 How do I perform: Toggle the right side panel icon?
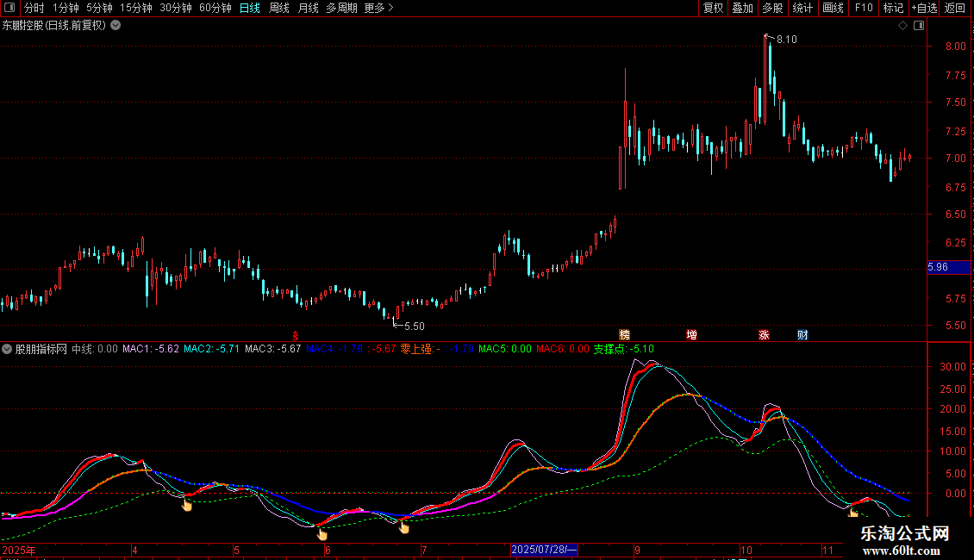[x=918, y=26]
